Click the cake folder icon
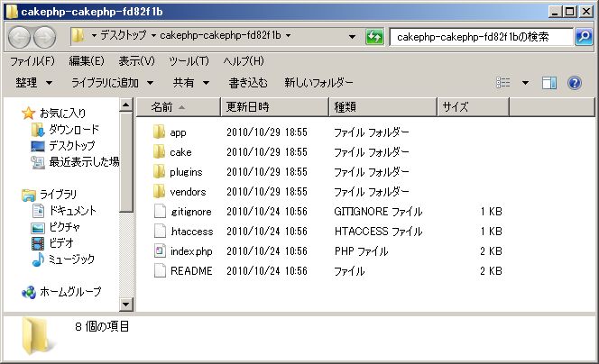 coord(159,152)
